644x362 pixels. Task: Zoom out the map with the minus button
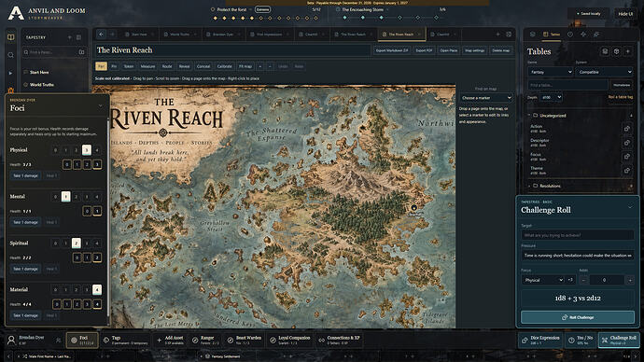(x=270, y=66)
